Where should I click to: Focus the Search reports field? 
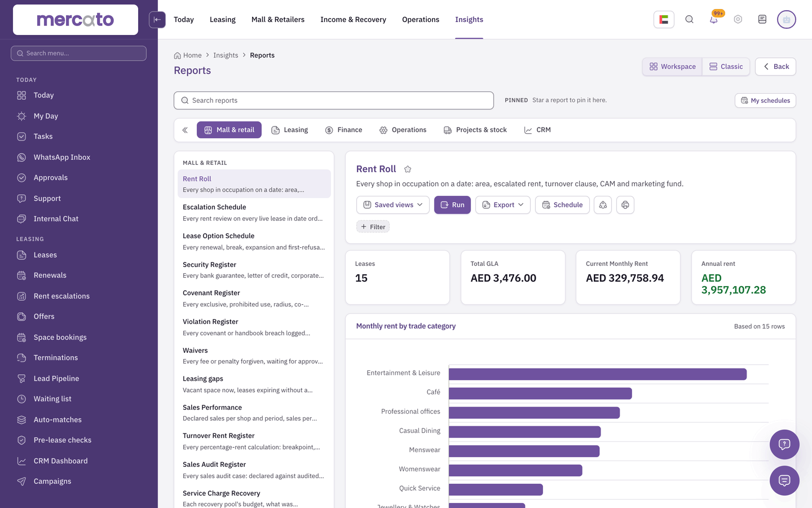(x=334, y=100)
